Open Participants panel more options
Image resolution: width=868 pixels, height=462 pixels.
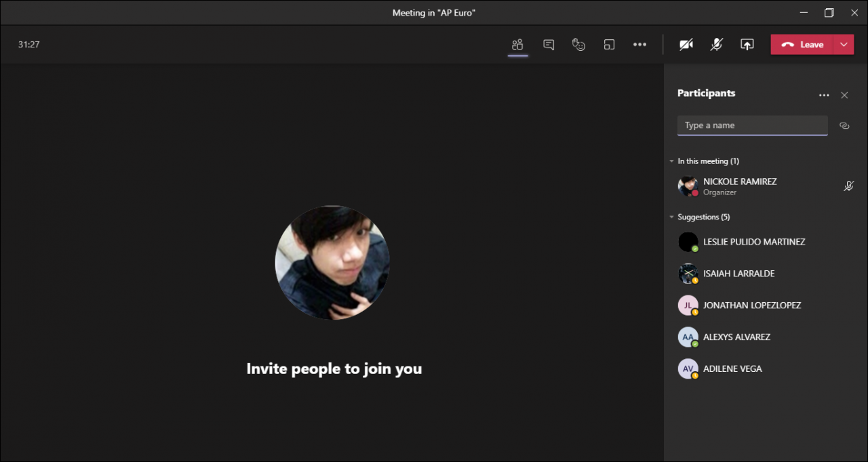pyautogui.click(x=824, y=96)
